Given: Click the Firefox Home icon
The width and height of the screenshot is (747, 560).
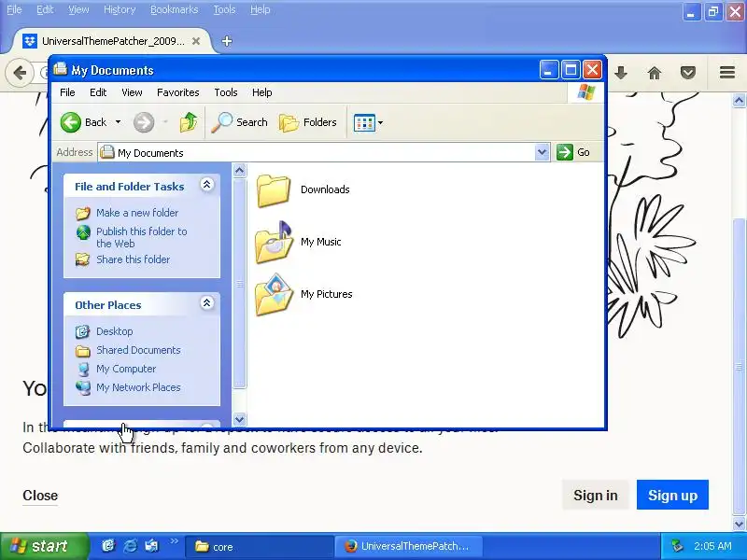Looking at the screenshot, I should (x=655, y=73).
